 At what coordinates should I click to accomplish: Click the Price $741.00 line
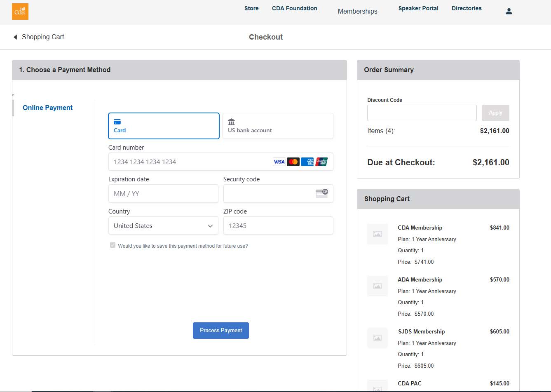(x=416, y=262)
